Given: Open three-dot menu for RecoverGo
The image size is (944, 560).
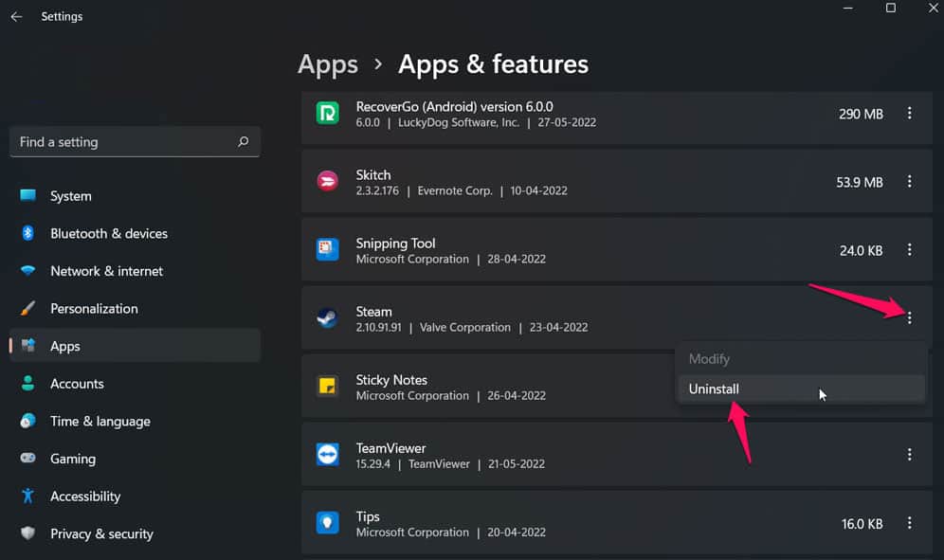Looking at the screenshot, I should (x=909, y=114).
